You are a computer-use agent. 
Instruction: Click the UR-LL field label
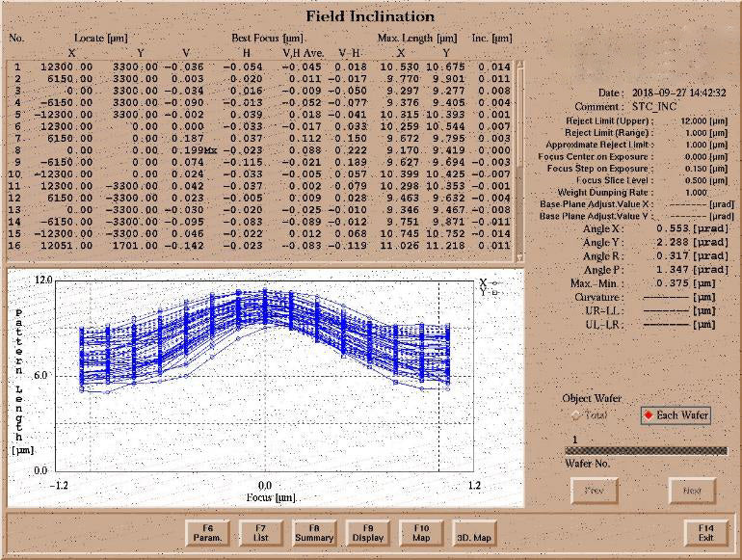pyautogui.click(x=604, y=311)
